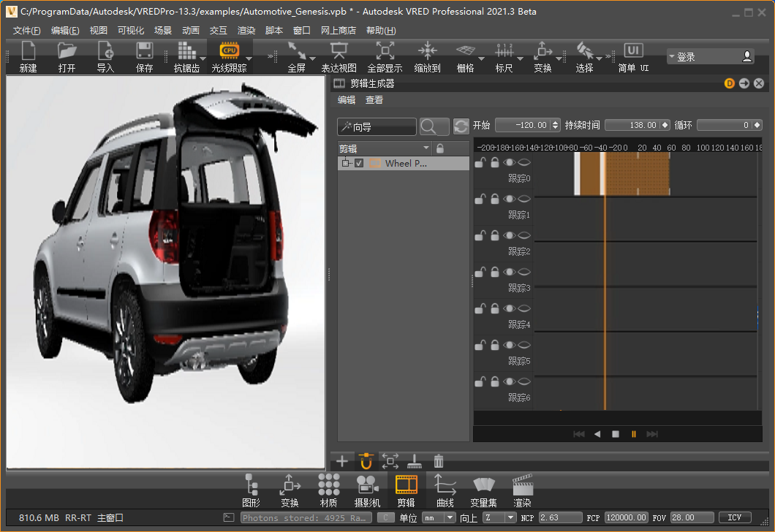Open the Material editor (材质) icon
Viewport: 775px width, 532px height.
[329, 484]
